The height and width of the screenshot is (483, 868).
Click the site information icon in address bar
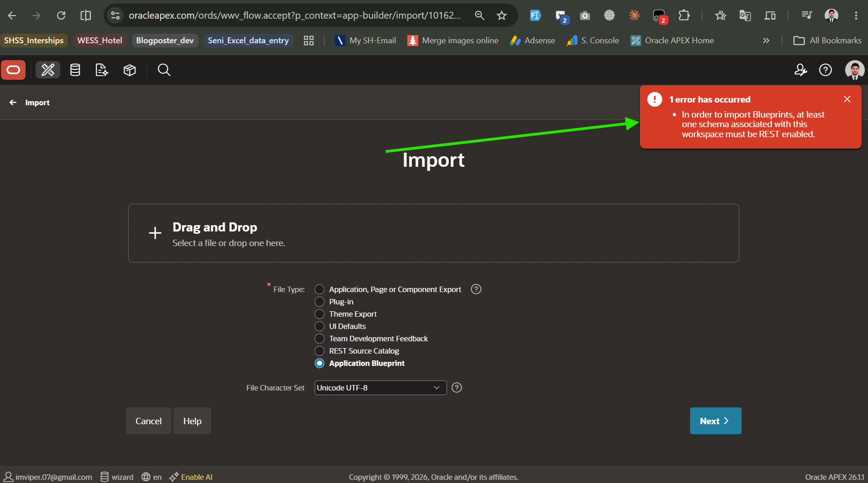coord(115,15)
